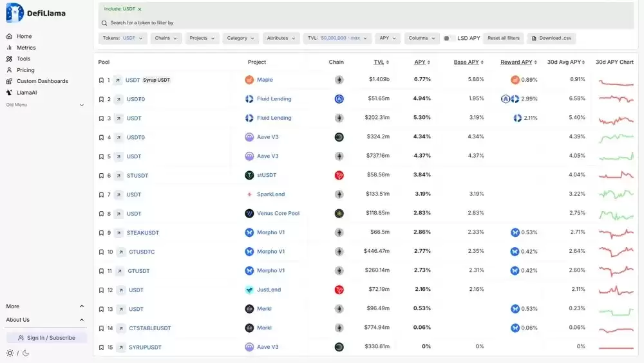Screen dimensions: 644x363
Task: Click the reward icon in Maple row
Action: click(x=515, y=80)
